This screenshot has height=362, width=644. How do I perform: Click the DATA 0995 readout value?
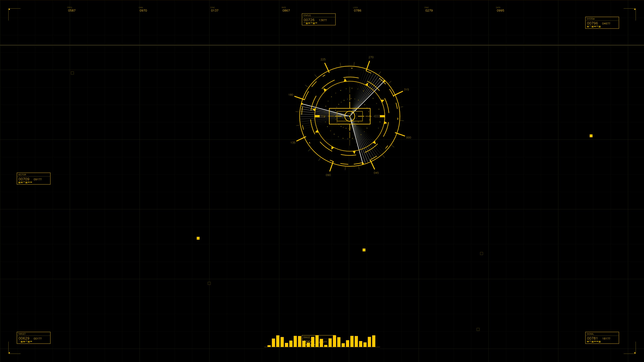pyautogui.click(x=500, y=11)
